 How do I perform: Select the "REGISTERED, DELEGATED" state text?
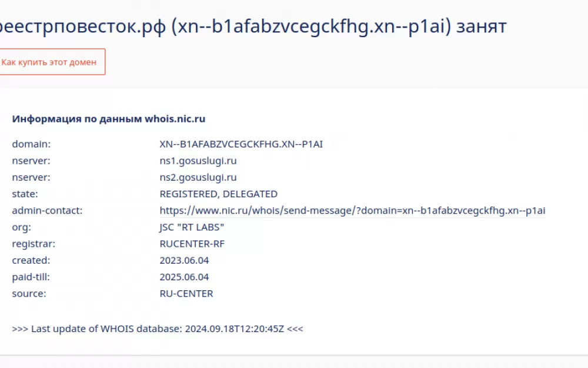[x=218, y=194]
